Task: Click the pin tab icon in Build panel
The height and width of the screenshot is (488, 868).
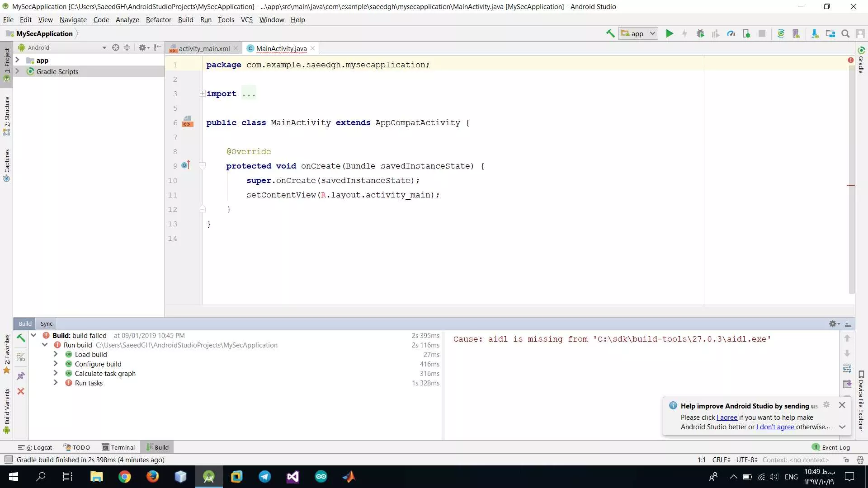Action: coord(21,376)
